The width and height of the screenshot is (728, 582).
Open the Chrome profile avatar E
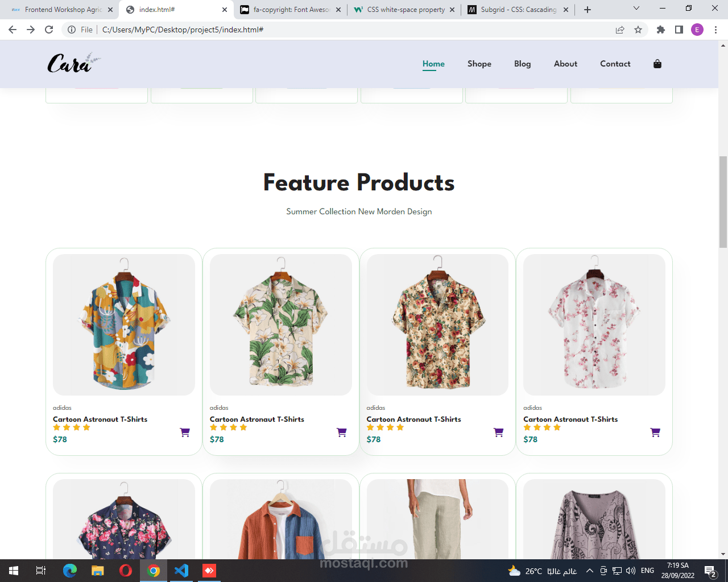coord(697,30)
